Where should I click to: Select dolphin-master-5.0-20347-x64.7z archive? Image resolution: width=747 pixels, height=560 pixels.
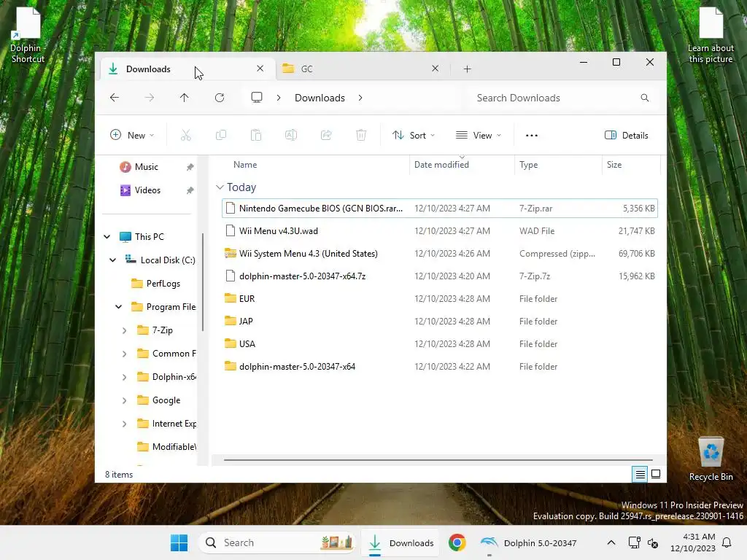(x=440, y=276)
